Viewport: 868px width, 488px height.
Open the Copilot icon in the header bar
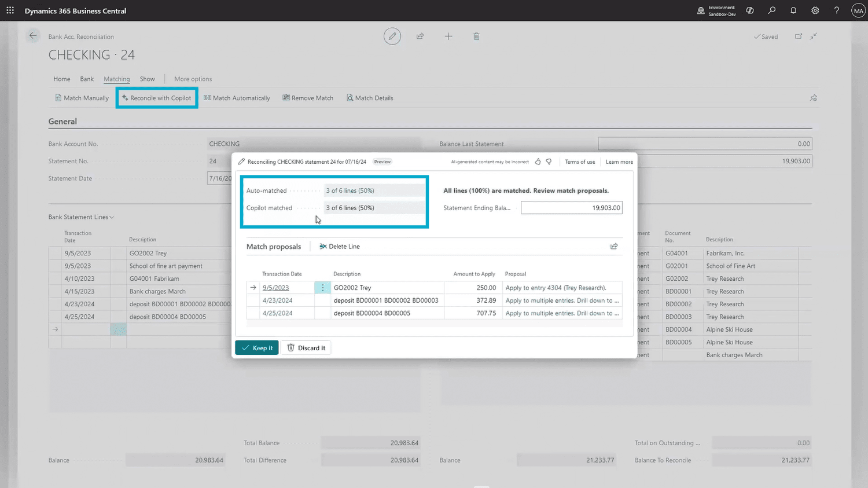750,10
